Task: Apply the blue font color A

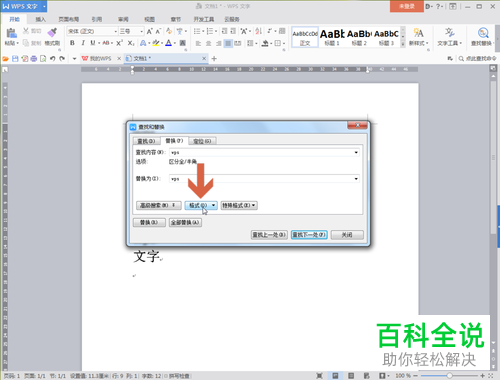Action: [x=169, y=43]
